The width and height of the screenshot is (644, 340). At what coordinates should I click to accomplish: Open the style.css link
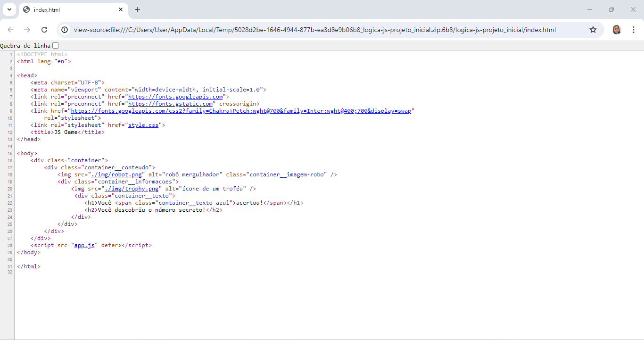[143, 125]
